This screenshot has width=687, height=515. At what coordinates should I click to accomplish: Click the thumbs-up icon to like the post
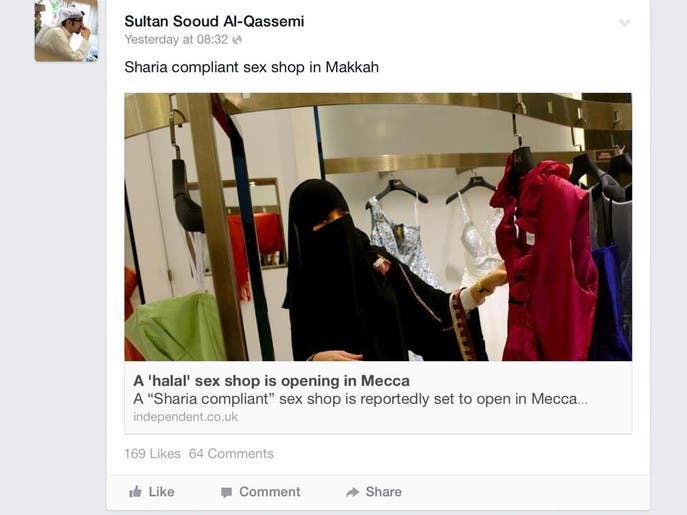[135, 492]
